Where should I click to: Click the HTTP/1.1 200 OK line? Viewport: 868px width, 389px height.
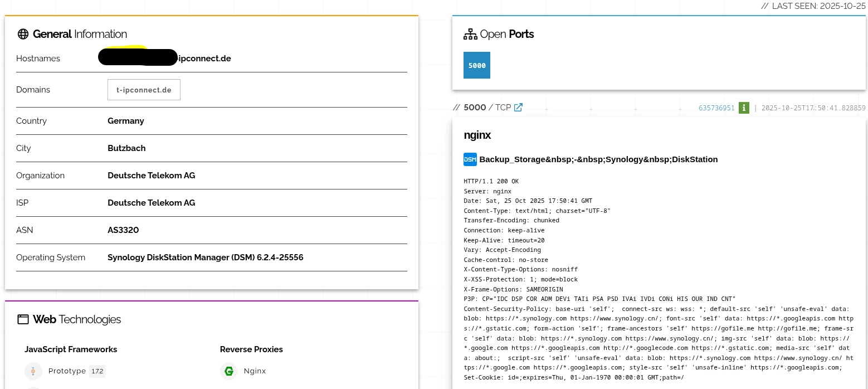[x=491, y=182]
